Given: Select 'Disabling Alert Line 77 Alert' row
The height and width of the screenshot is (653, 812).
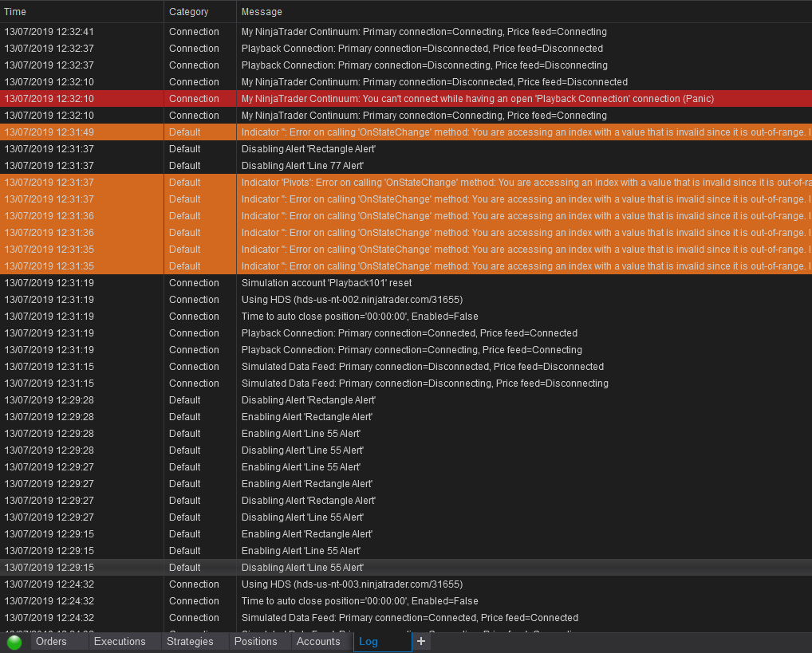Looking at the screenshot, I should tap(406, 166).
